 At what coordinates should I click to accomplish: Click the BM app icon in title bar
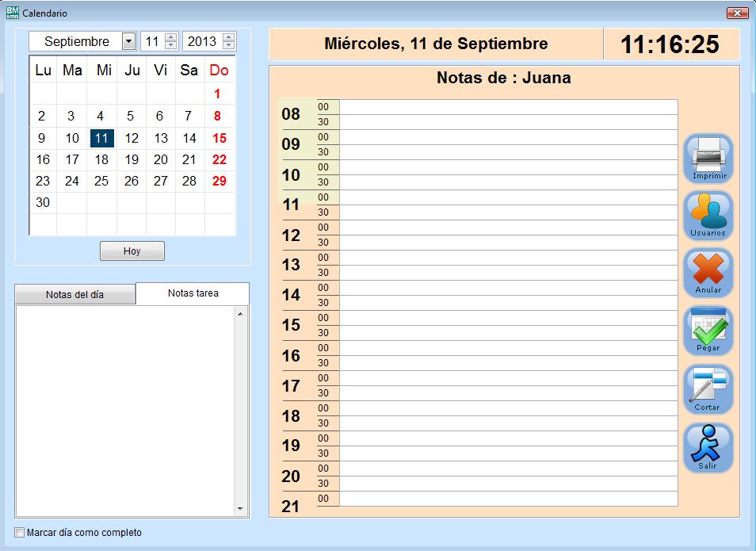pos(12,13)
